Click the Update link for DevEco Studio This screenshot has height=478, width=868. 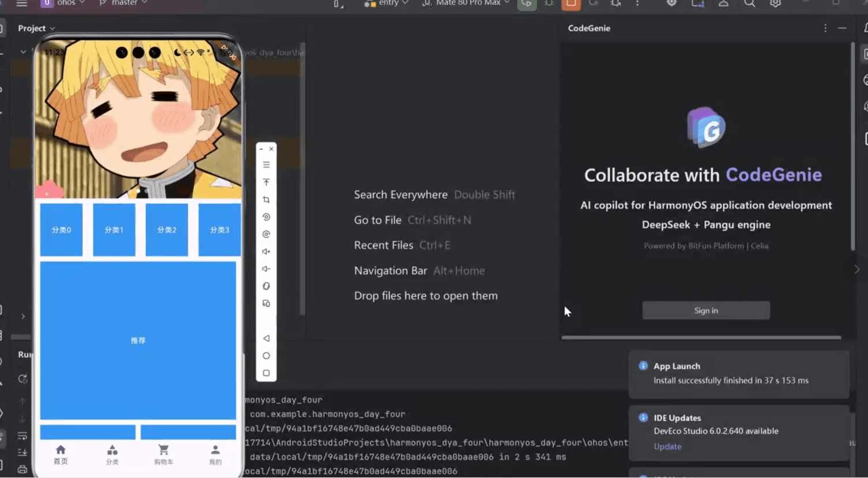point(667,446)
